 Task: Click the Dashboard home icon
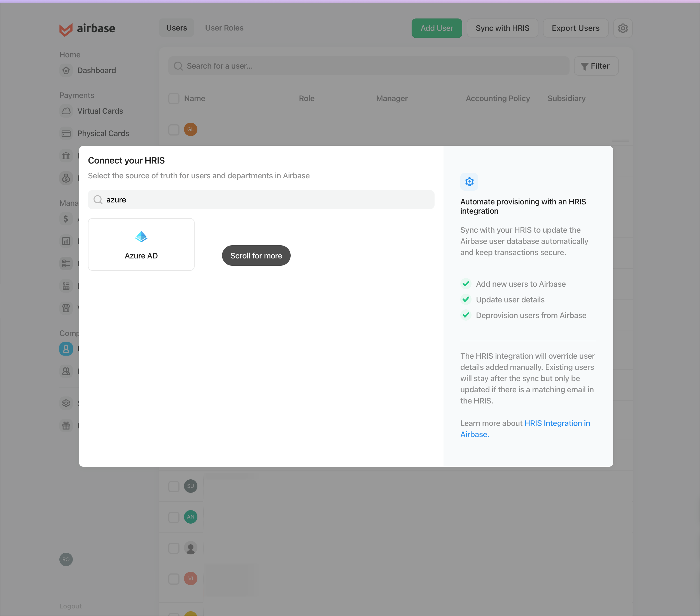pos(67,70)
